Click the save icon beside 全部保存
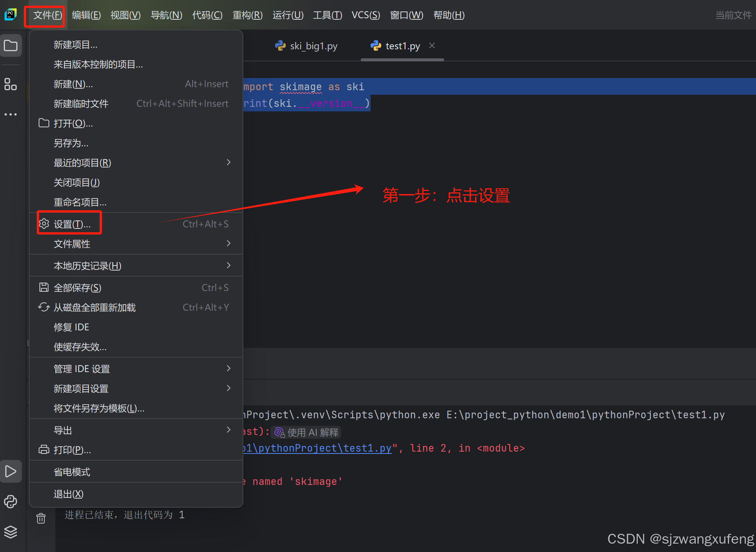The width and height of the screenshot is (756, 552). click(x=44, y=288)
